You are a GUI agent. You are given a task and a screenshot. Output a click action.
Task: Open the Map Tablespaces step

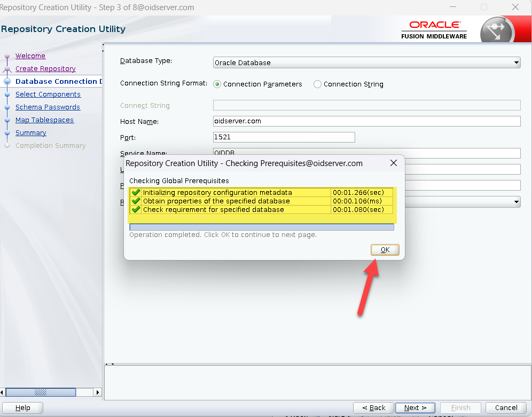coord(44,120)
